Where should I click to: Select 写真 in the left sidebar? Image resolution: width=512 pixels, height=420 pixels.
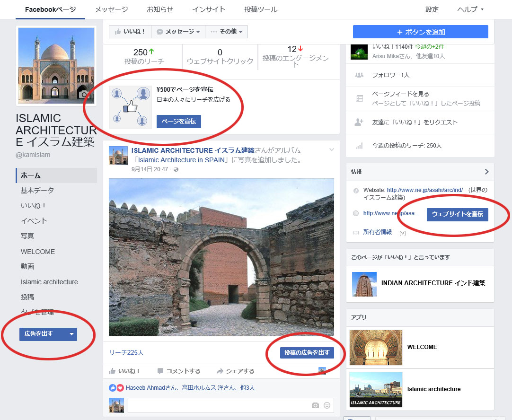tap(27, 236)
